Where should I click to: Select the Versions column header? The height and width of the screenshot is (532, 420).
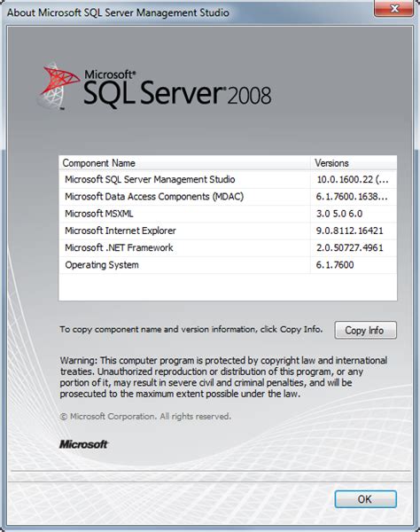click(354, 163)
